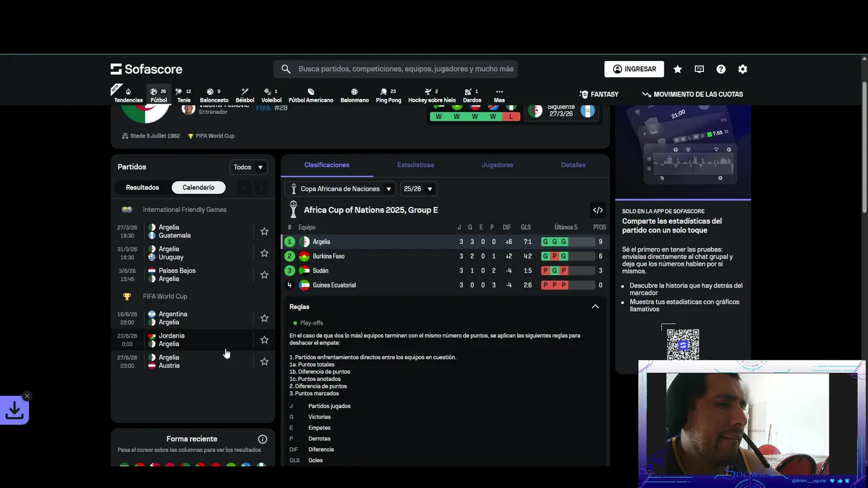Open the Estadísticas tab

click(416, 165)
